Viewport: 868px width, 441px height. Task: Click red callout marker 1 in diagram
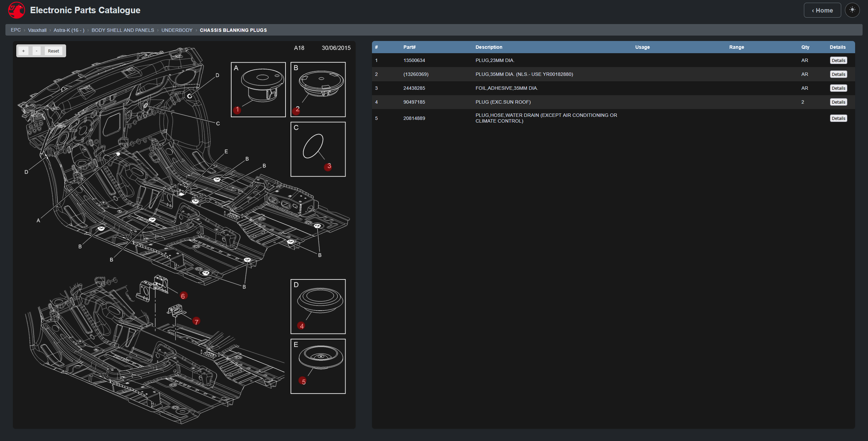pos(237,110)
